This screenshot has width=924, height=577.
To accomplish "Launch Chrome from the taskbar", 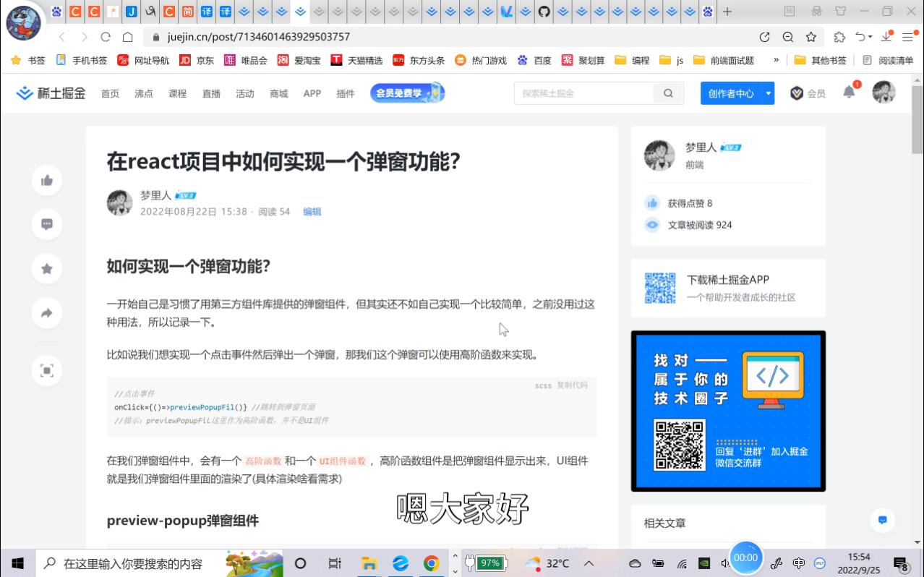I will point(432,563).
